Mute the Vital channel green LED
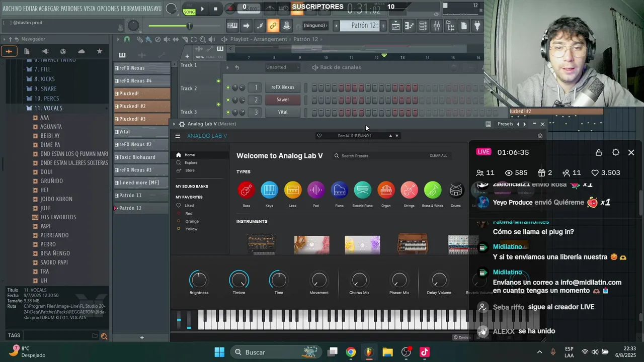Screen dimensions: 644x362 (228, 112)
